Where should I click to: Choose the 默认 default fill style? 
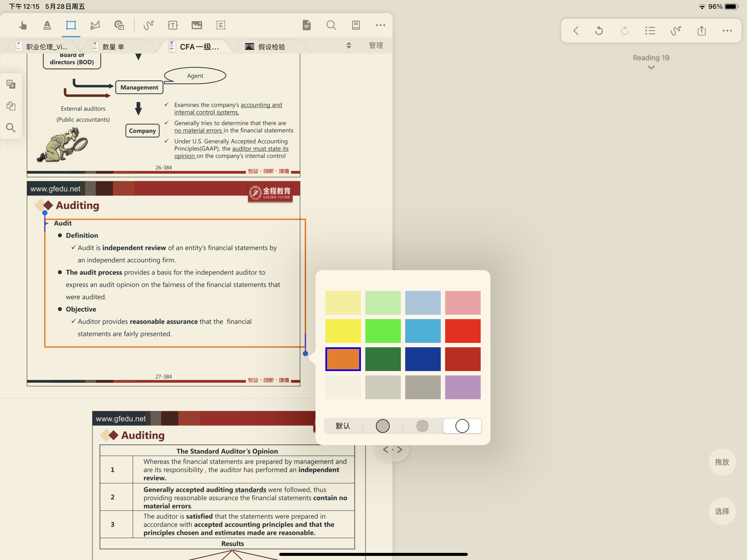[343, 426]
